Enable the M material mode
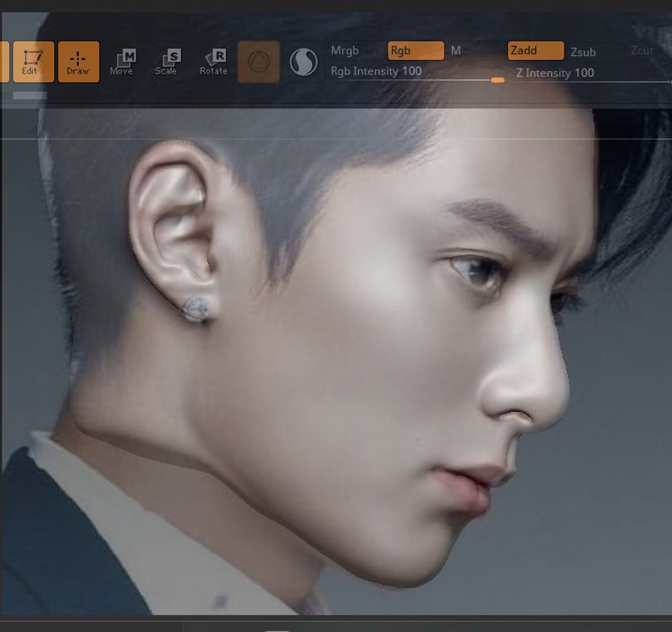672x632 pixels. pyautogui.click(x=456, y=51)
